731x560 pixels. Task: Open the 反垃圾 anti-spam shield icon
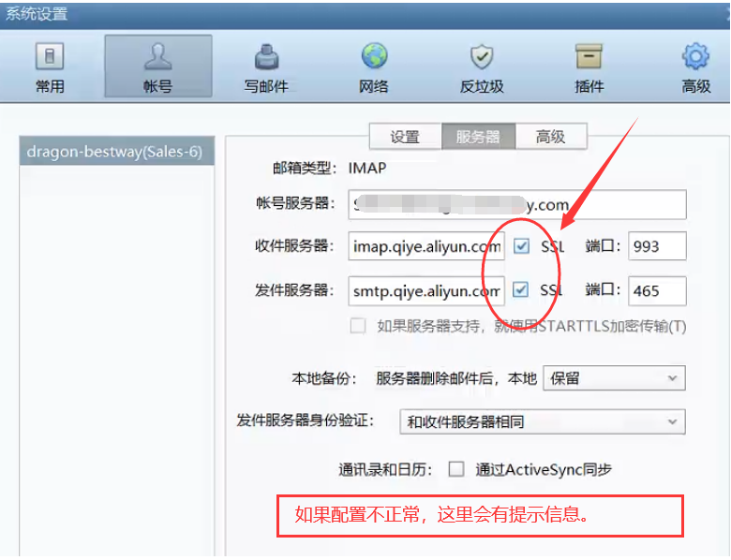click(481, 58)
